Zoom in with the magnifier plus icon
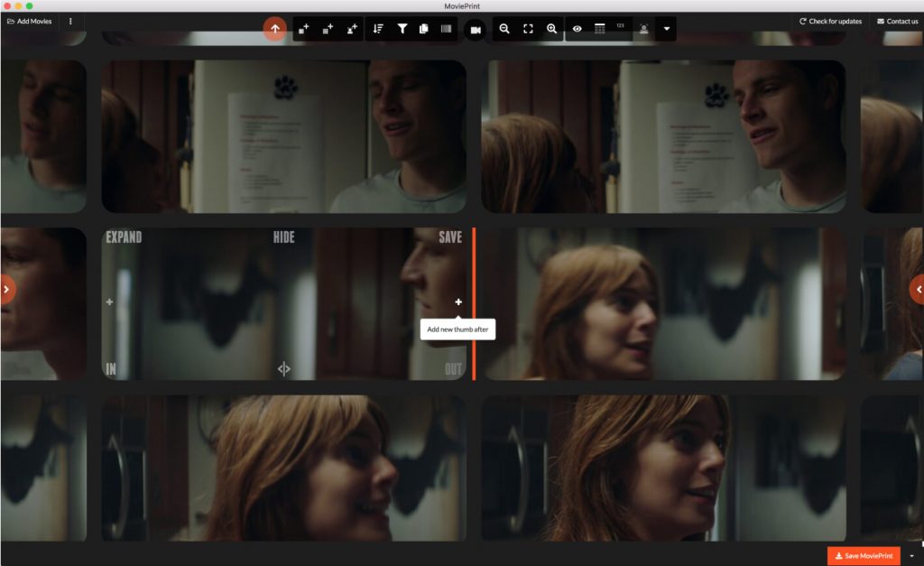 551,29
